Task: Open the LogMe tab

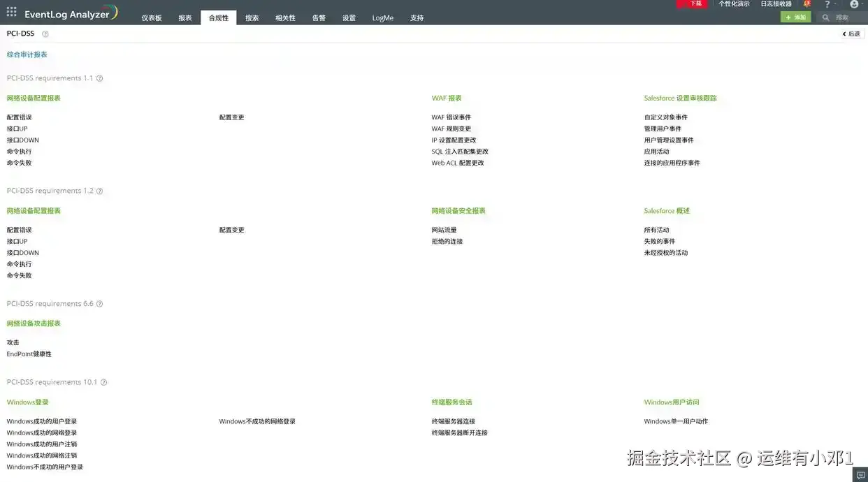Action: click(383, 18)
